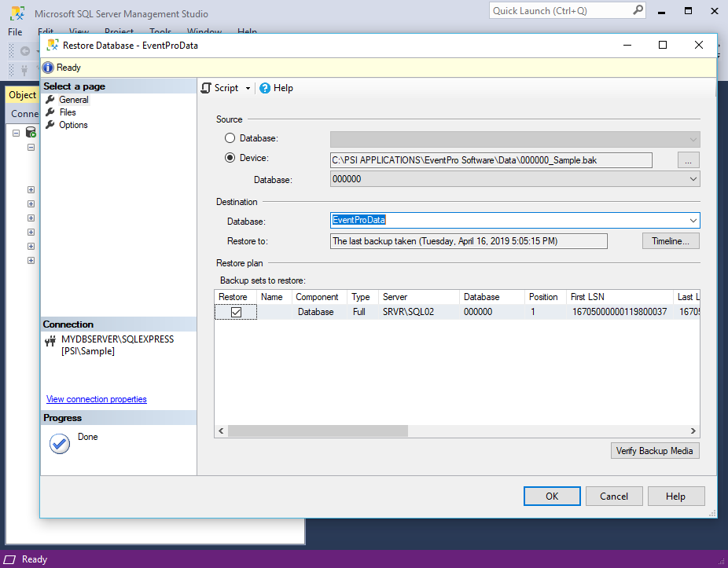
Task: Toggle the Restore checkbox for backup set
Action: point(236,313)
